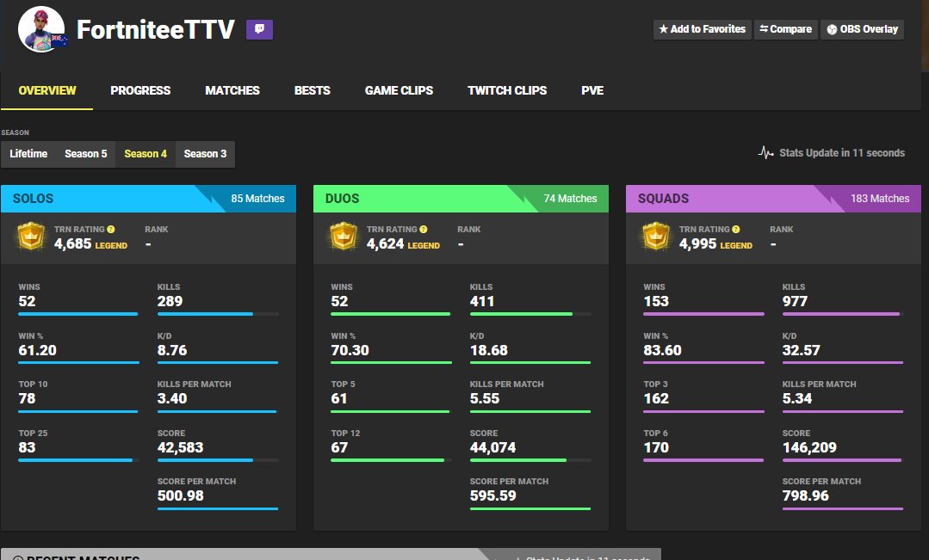Add this player to Favorites

[702, 29]
